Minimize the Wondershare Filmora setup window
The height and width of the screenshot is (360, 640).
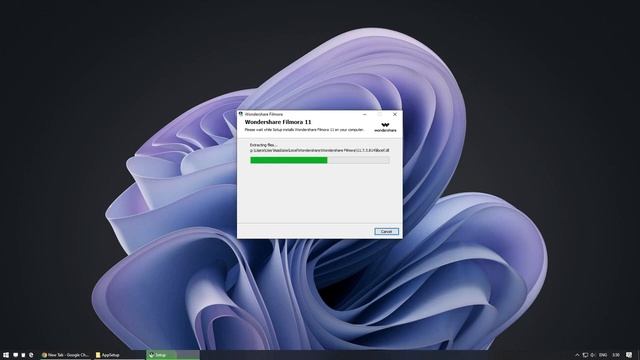[x=364, y=114]
